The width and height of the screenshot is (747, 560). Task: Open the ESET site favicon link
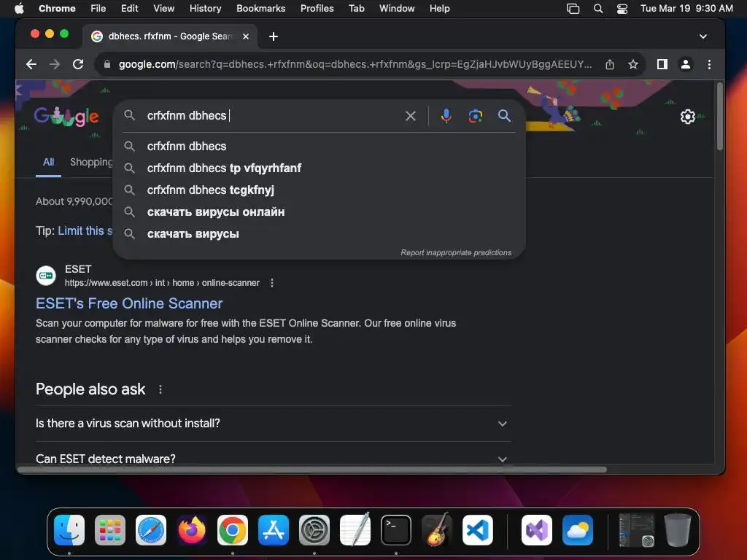(x=46, y=276)
